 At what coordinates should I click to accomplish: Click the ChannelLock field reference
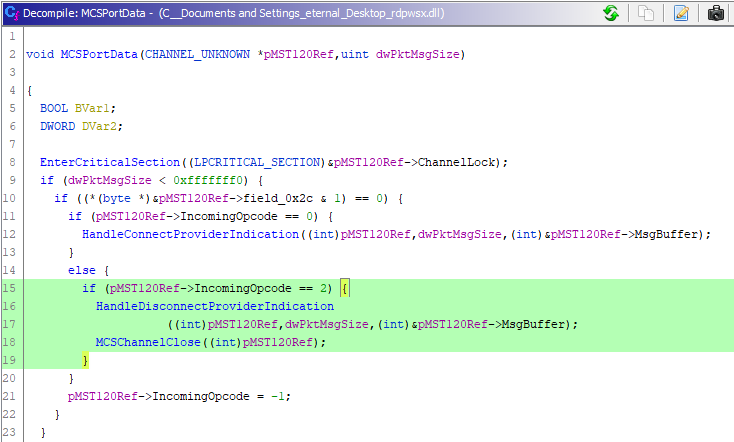(456, 162)
